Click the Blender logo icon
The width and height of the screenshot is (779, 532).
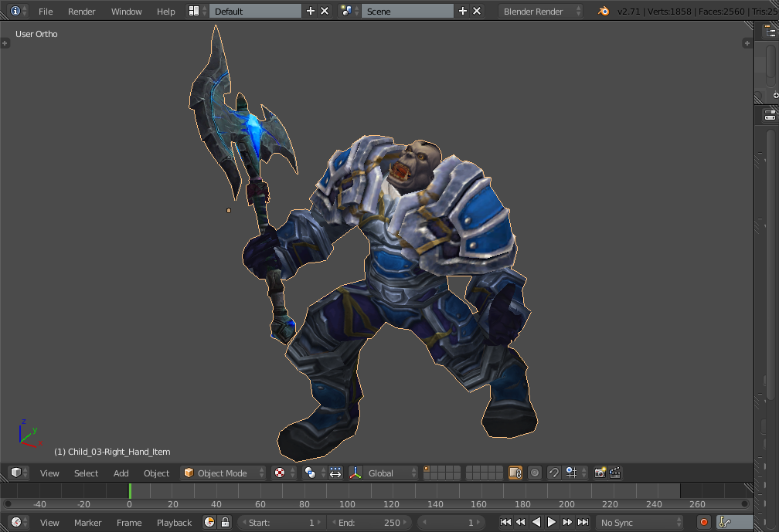[604, 11]
